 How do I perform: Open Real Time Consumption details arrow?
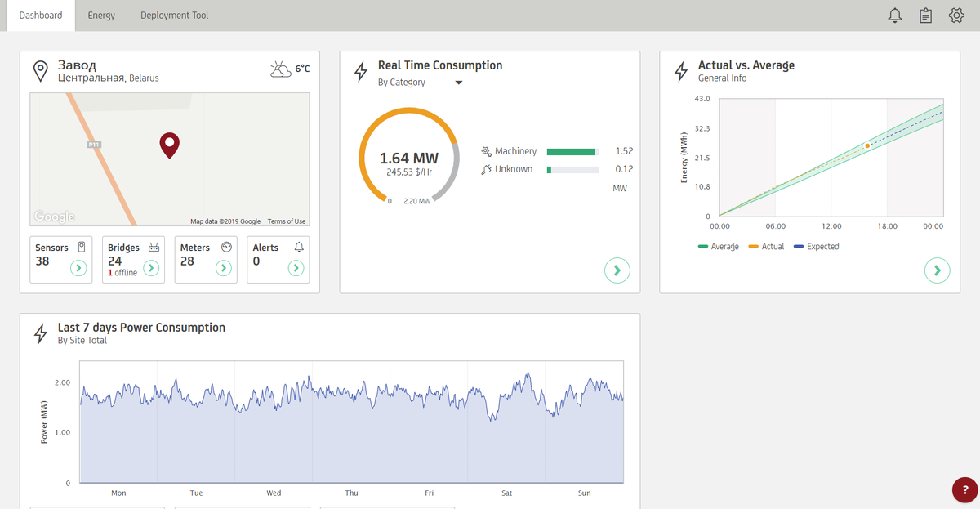(x=617, y=270)
